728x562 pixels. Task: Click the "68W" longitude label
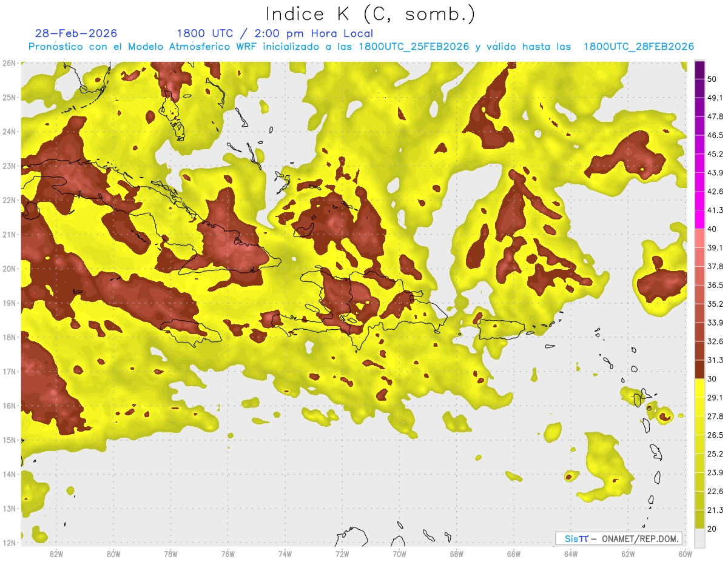click(457, 554)
